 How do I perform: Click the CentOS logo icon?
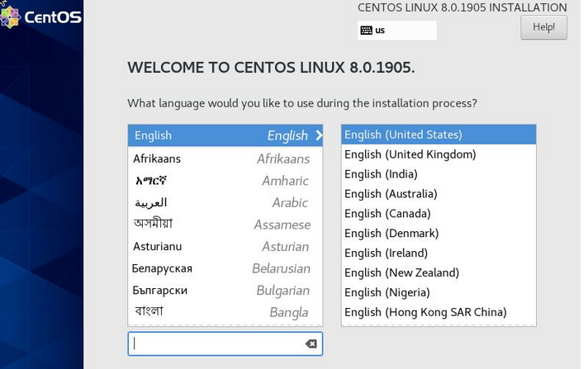pyautogui.click(x=10, y=16)
